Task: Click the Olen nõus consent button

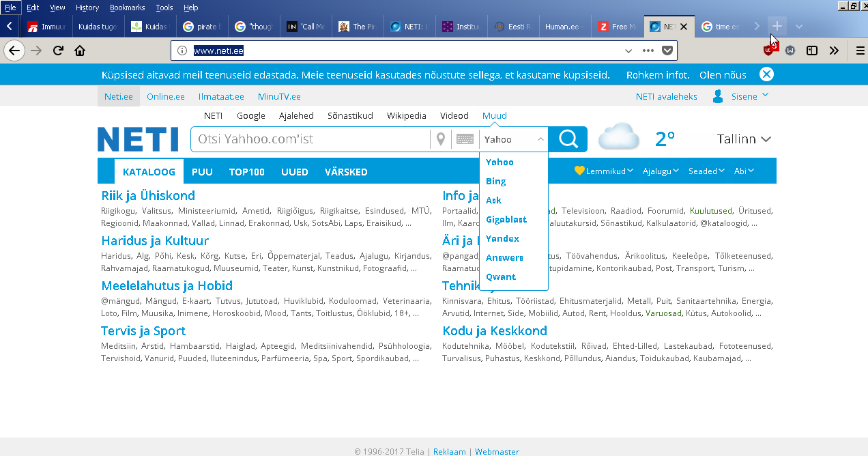Action: pos(723,75)
